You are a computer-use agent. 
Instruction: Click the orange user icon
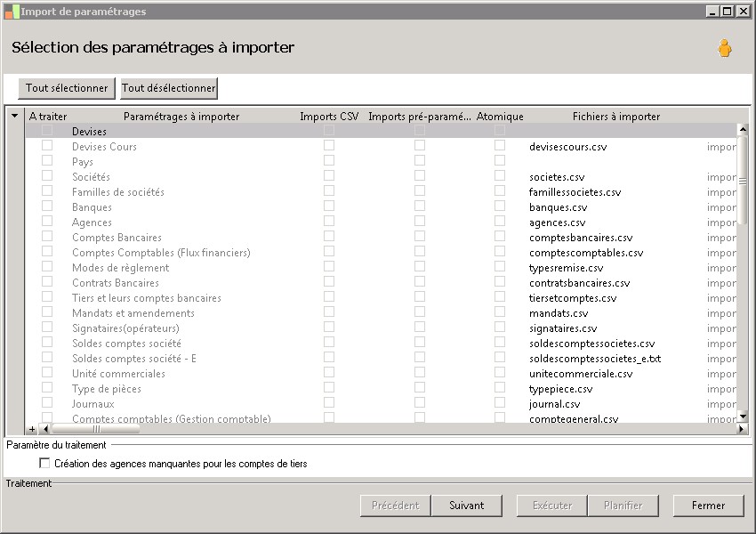click(x=725, y=48)
